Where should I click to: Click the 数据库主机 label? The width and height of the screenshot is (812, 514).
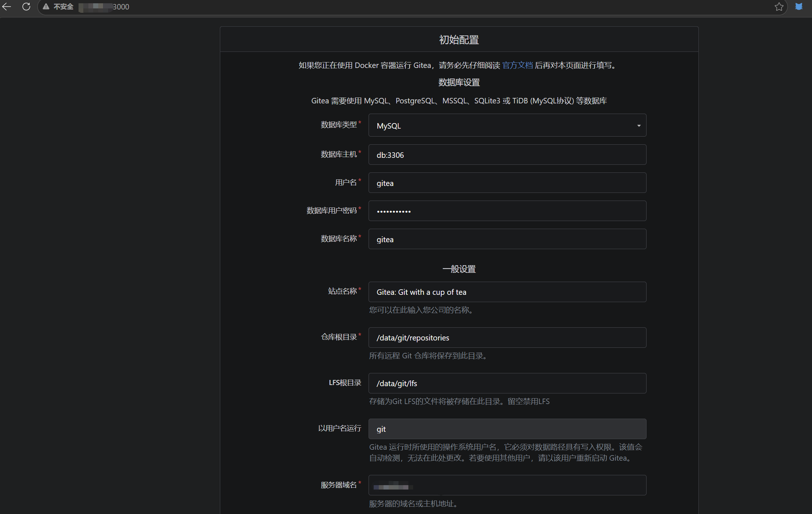[x=339, y=154]
